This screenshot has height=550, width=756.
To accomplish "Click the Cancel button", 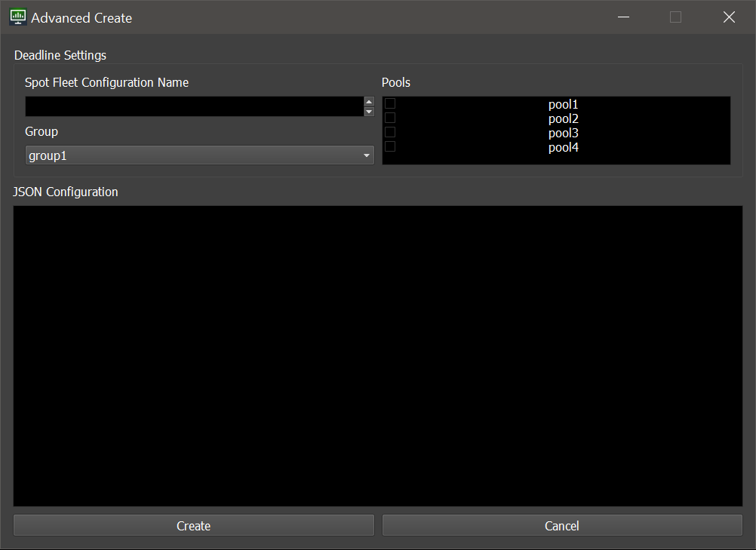I will (562, 525).
